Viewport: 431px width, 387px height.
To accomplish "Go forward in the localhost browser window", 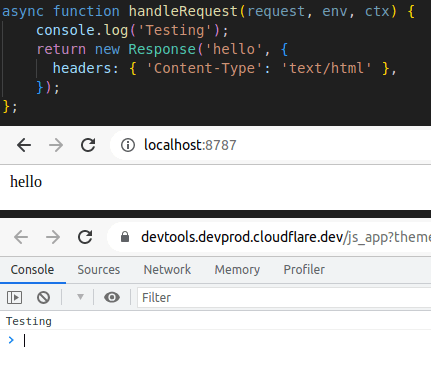I will coord(56,145).
